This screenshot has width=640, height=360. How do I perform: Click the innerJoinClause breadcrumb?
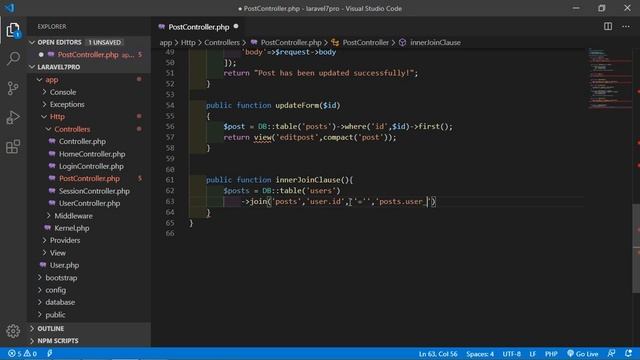430,42
